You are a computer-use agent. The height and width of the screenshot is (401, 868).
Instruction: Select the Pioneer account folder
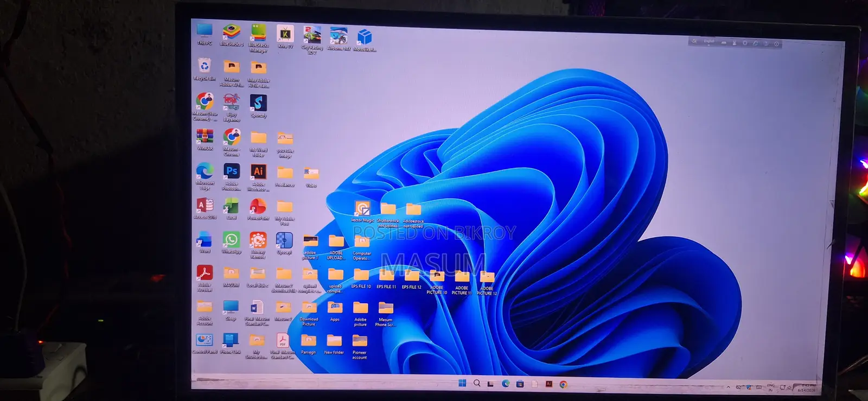tap(360, 347)
